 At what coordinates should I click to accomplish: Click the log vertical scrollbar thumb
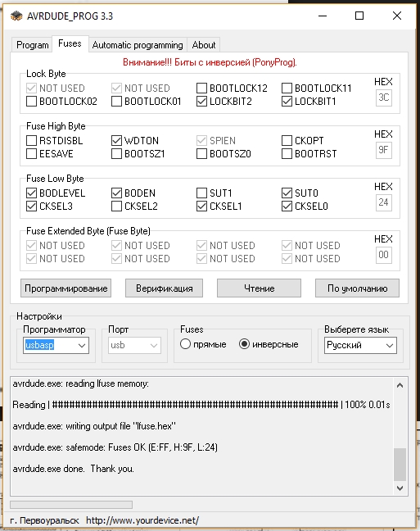pyautogui.click(x=400, y=465)
